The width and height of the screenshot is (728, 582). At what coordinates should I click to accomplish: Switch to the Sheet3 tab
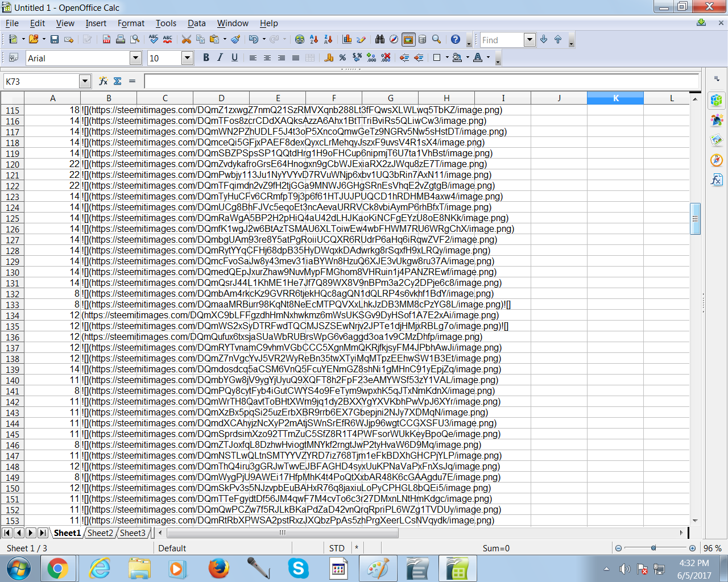[133, 533]
